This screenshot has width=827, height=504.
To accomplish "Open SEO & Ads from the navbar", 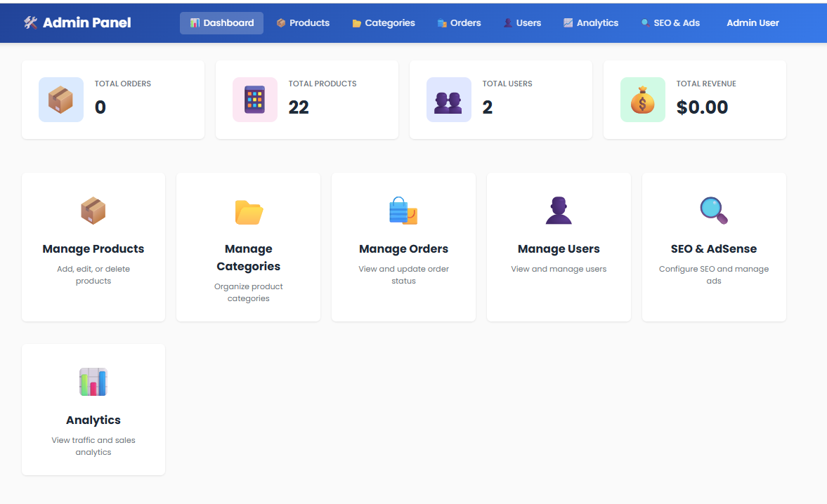I will [670, 23].
